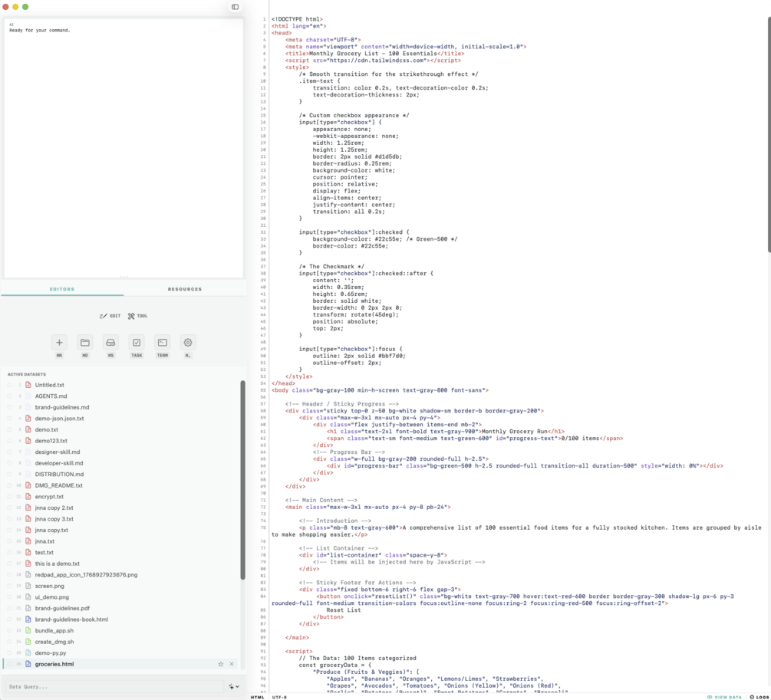Screen dimensions: 771x700
Task: Switch to the EDITORS tab
Action: click(62, 289)
